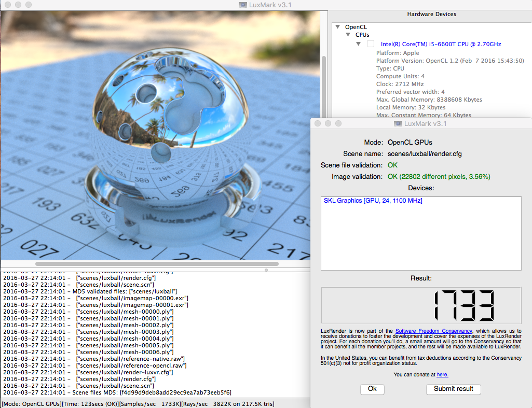Collapse the CPUs tree node
This screenshot has height=408, width=532.
(x=348, y=35)
